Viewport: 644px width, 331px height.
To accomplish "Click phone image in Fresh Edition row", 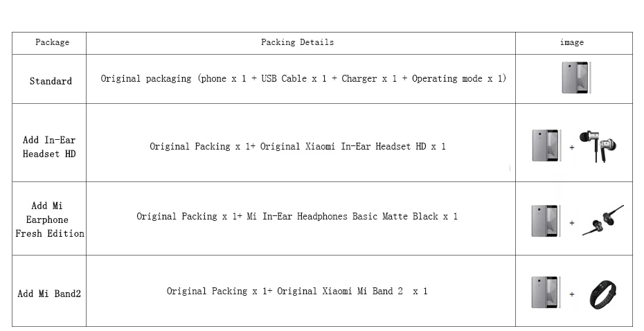I will (x=546, y=221).
